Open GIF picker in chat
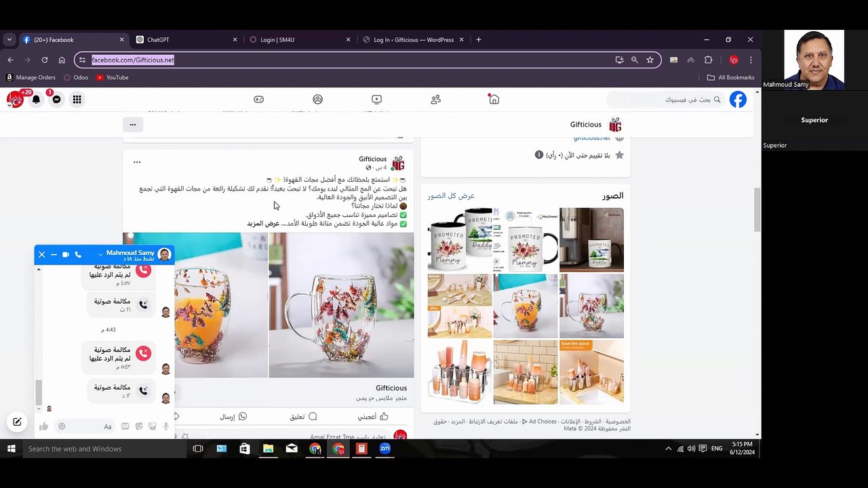Image resolution: width=868 pixels, height=488 pixels. coord(125,426)
